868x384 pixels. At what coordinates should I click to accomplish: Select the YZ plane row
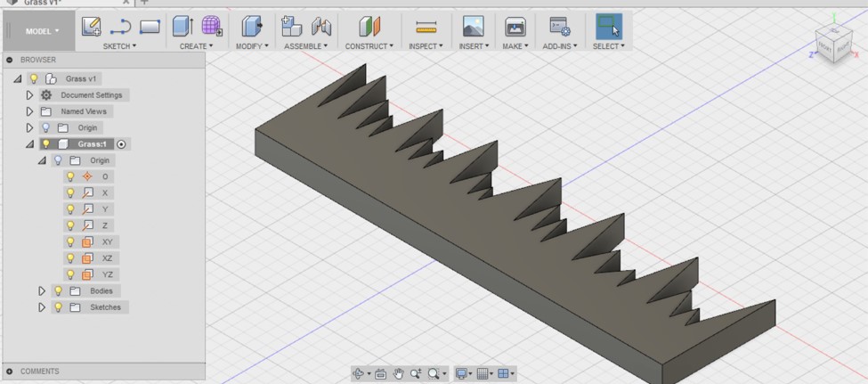coord(91,274)
